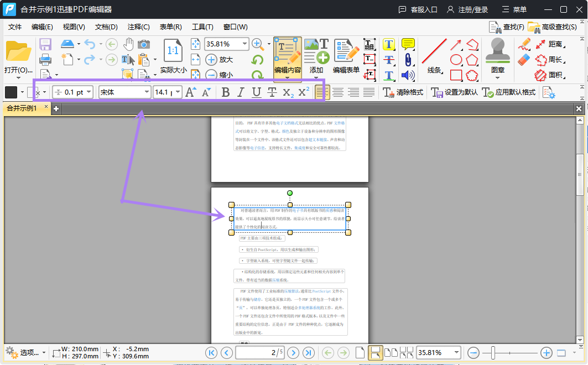Toggle bold text formatting
The height and width of the screenshot is (365, 588).
coord(225,92)
